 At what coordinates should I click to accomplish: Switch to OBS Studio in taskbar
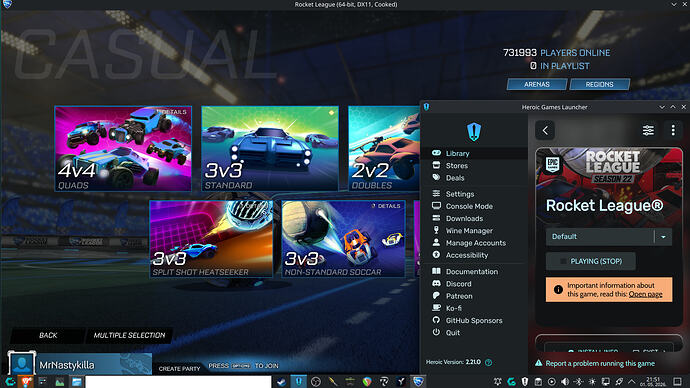pyautogui.click(x=316, y=381)
